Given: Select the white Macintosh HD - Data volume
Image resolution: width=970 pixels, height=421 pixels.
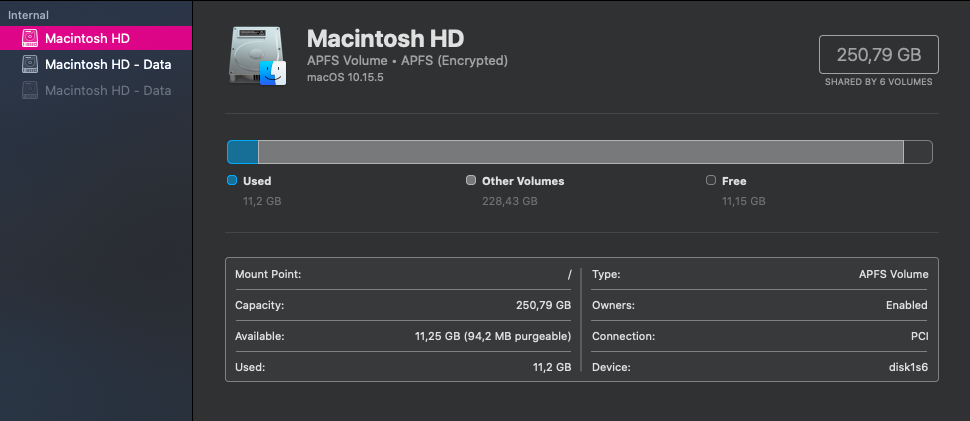Looking at the screenshot, I should [x=108, y=65].
